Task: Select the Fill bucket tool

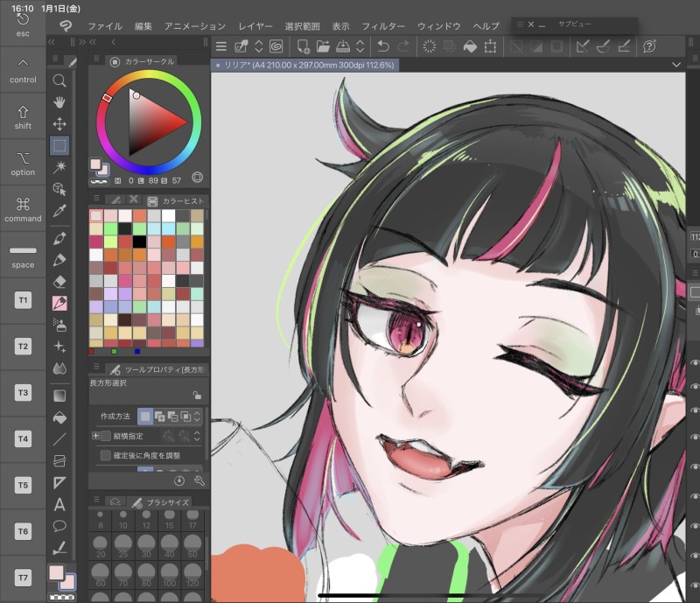Action: coord(59,417)
